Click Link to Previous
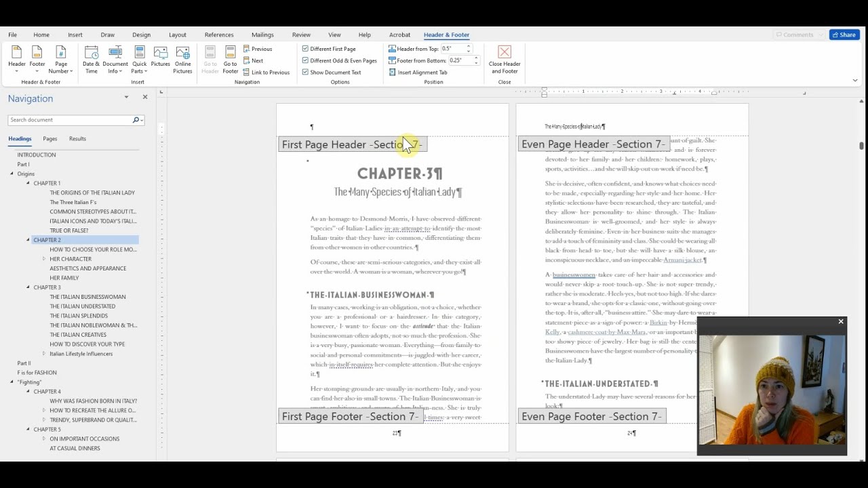Image resolution: width=868 pixels, height=488 pixels. pos(266,72)
